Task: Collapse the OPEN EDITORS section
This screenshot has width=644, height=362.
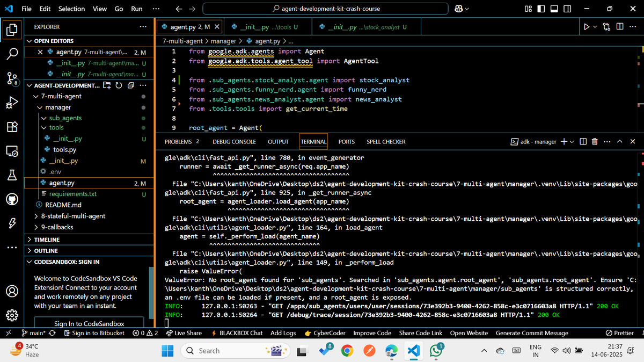Action: coord(30,41)
